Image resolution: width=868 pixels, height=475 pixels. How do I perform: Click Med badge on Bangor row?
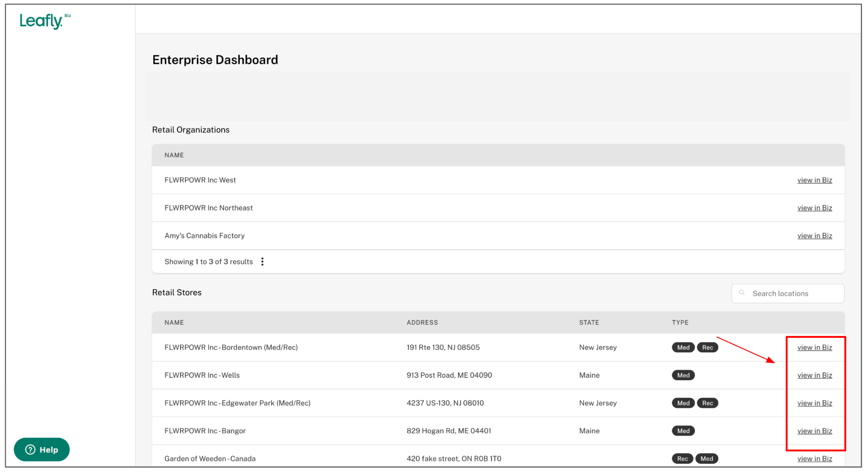683,431
